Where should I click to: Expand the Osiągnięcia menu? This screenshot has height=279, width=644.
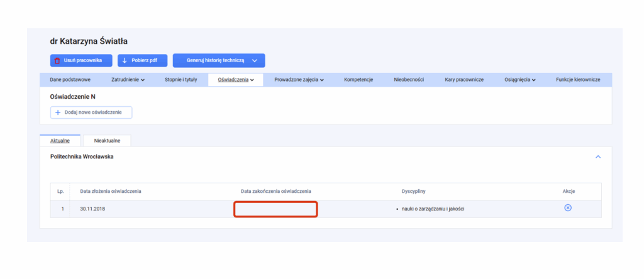pos(520,80)
